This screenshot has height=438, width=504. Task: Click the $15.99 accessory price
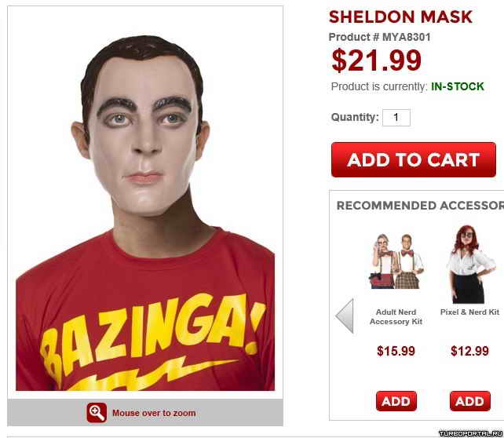pos(396,351)
